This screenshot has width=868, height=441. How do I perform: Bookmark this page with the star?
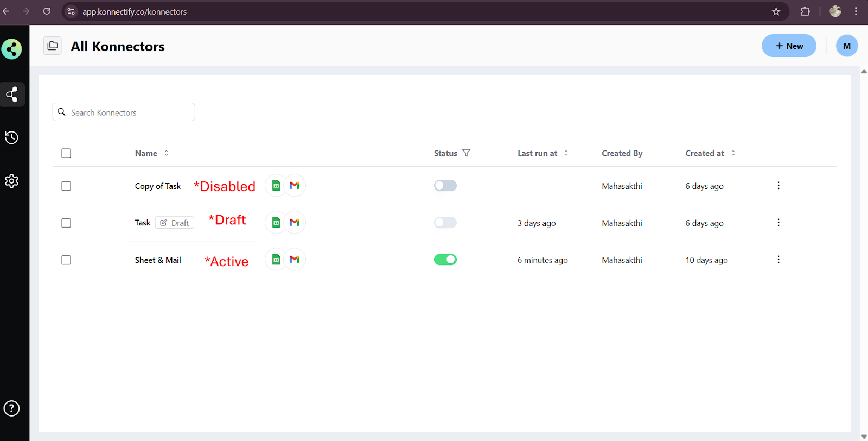(776, 11)
